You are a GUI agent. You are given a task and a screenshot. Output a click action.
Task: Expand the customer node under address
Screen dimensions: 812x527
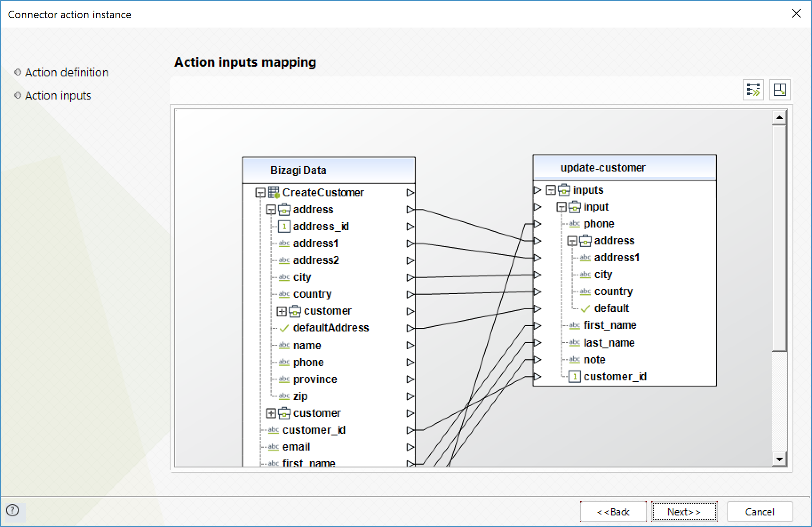coord(282,311)
